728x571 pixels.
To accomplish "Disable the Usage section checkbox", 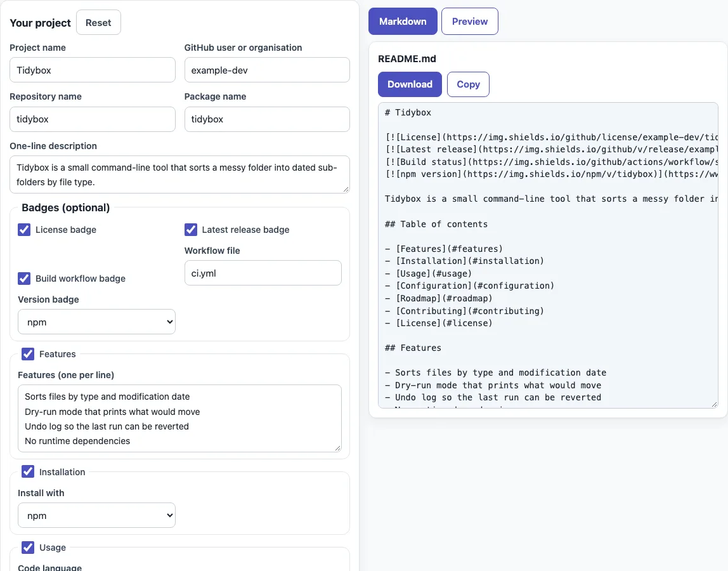I will pyautogui.click(x=28, y=548).
